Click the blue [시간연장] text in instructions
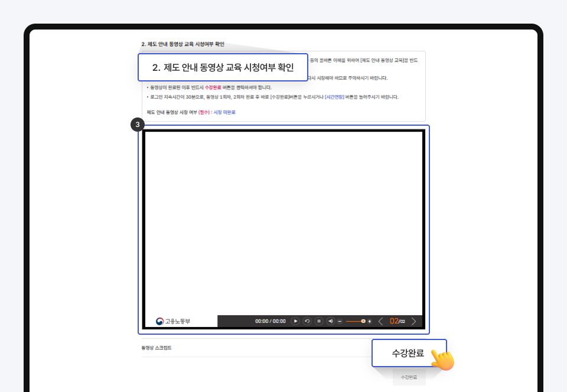This screenshot has width=567, height=392. (x=334, y=97)
